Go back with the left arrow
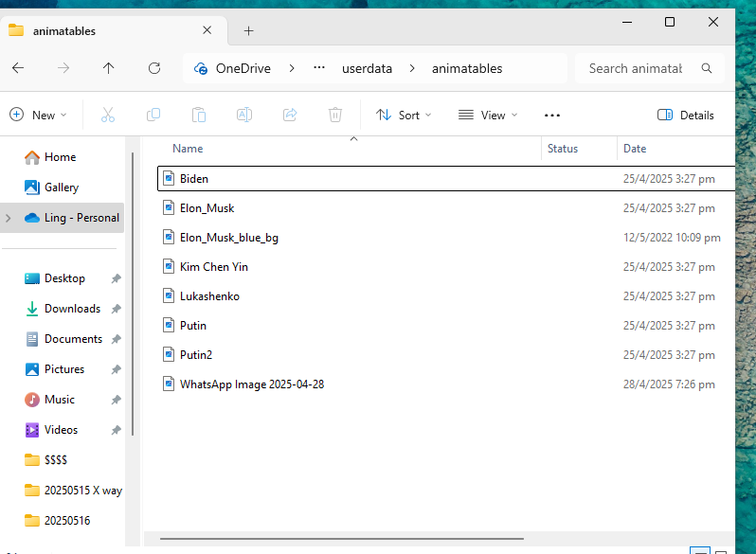The width and height of the screenshot is (756, 554). 18,68
